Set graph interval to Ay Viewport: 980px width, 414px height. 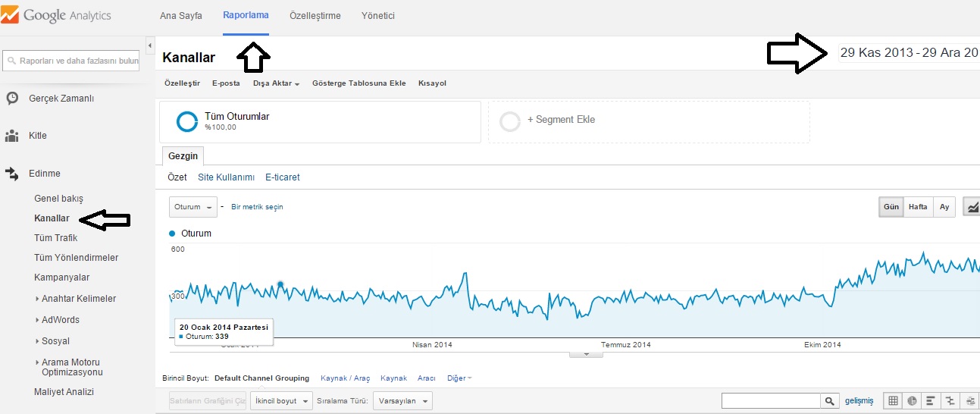pyautogui.click(x=944, y=207)
